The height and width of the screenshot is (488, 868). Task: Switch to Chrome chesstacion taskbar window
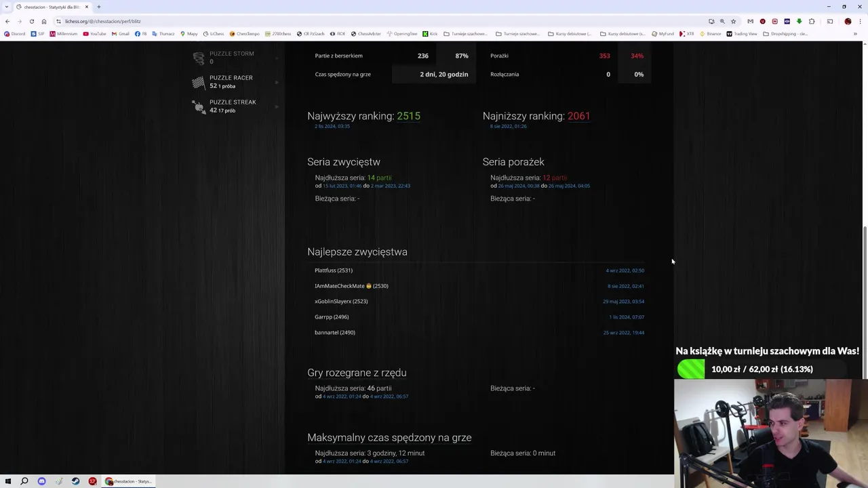(x=128, y=481)
